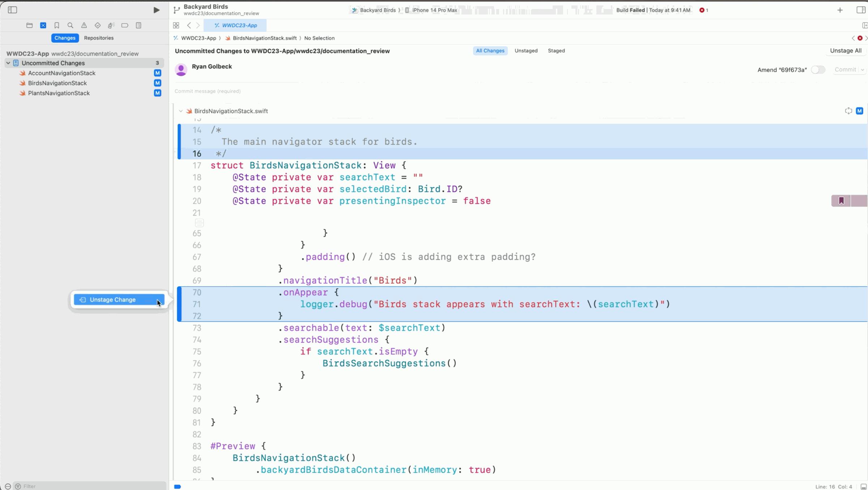Screen dimensions: 868x490
Task: Select the Source Control navigator icon
Action: point(43,25)
